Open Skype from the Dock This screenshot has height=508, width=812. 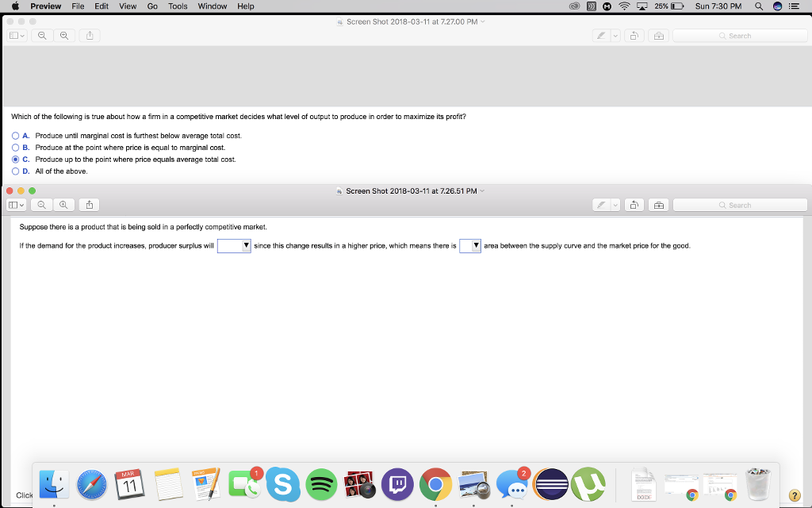point(283,484)
